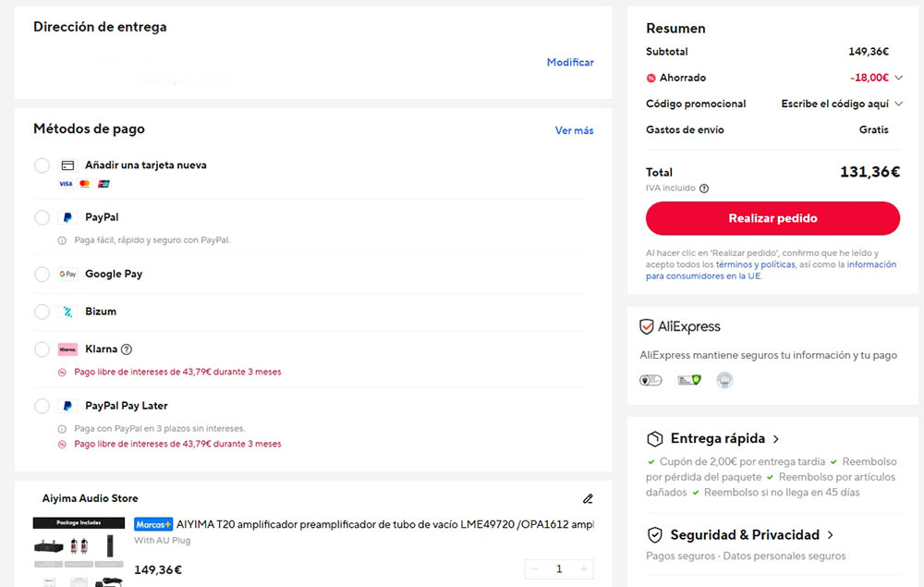Click the AIYIMA T20 product thumbnail
This screenshot has width=924, height=587.
tap(79, 552)
